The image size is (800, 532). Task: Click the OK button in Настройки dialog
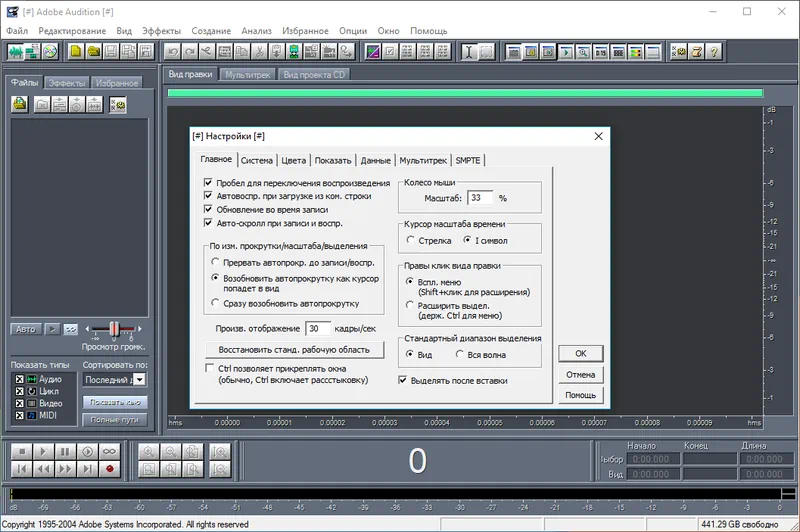581,353
